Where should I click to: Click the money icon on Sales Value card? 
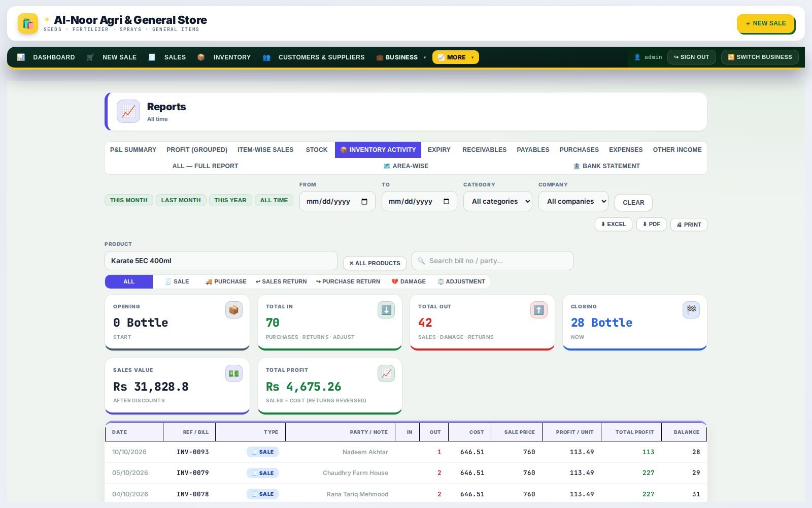point(234,373)
